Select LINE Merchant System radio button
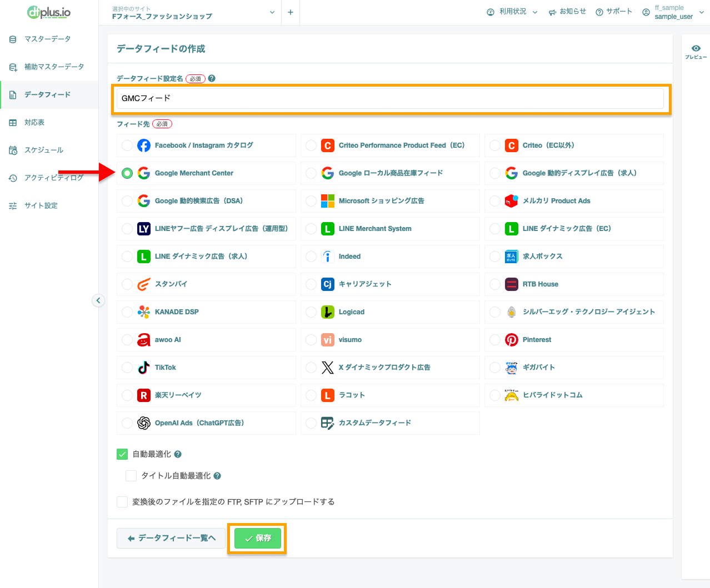 (311, 229)
